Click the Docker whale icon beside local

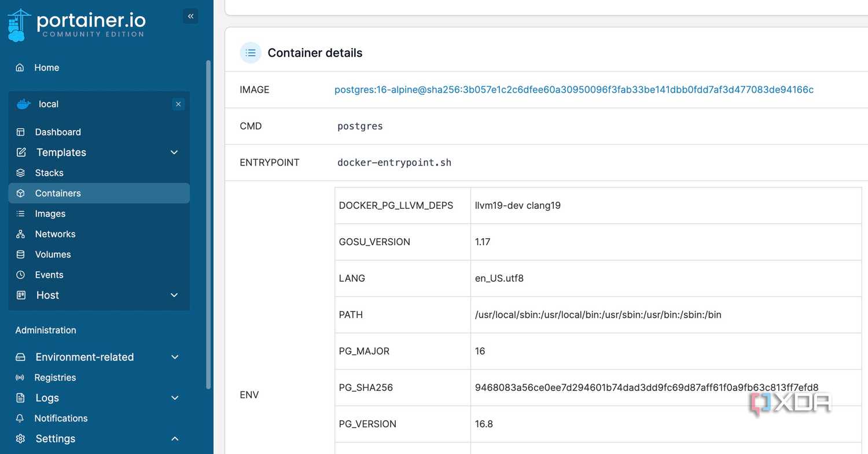(x=24, y=104)
